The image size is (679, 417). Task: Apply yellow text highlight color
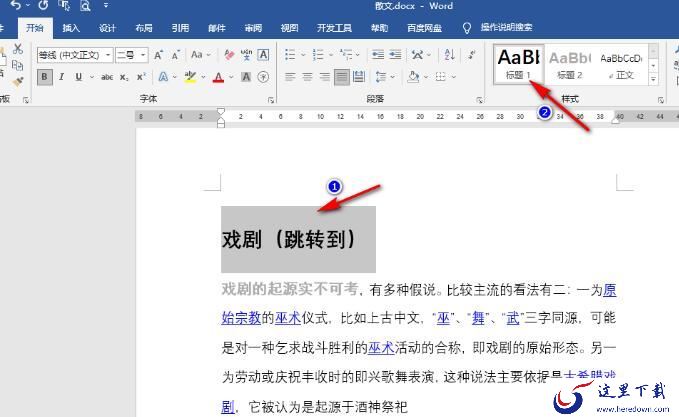pos(190,77)
